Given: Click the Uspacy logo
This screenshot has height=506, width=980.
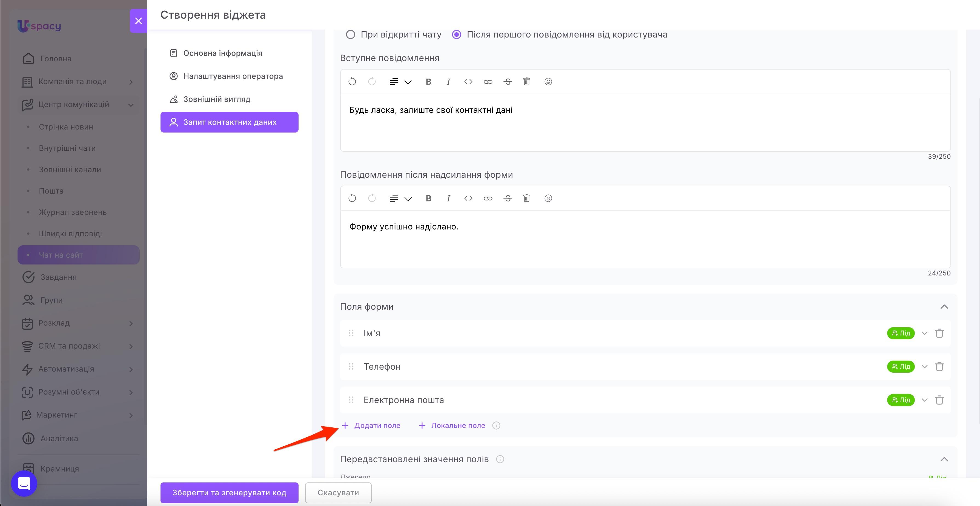Looking at the screenshot, I should [39, 26].
